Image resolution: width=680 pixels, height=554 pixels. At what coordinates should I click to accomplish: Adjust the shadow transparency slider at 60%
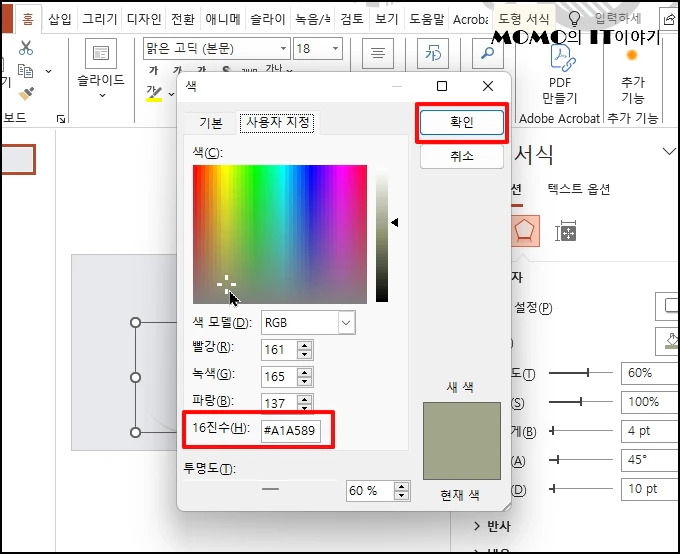pos(581,372)
